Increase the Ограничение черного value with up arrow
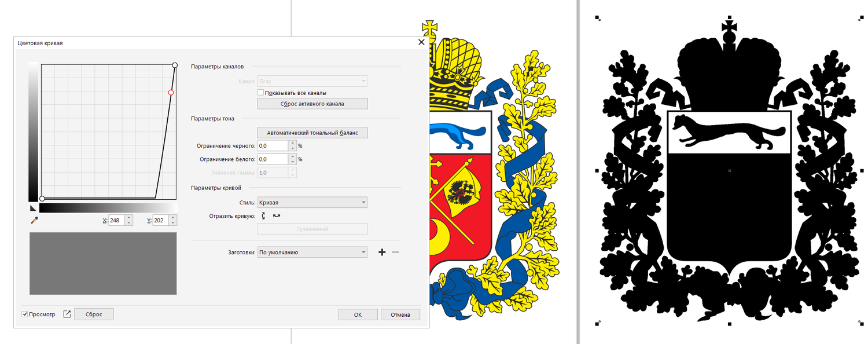The height and width of the screenshot is (344, 868). [293, 143]
